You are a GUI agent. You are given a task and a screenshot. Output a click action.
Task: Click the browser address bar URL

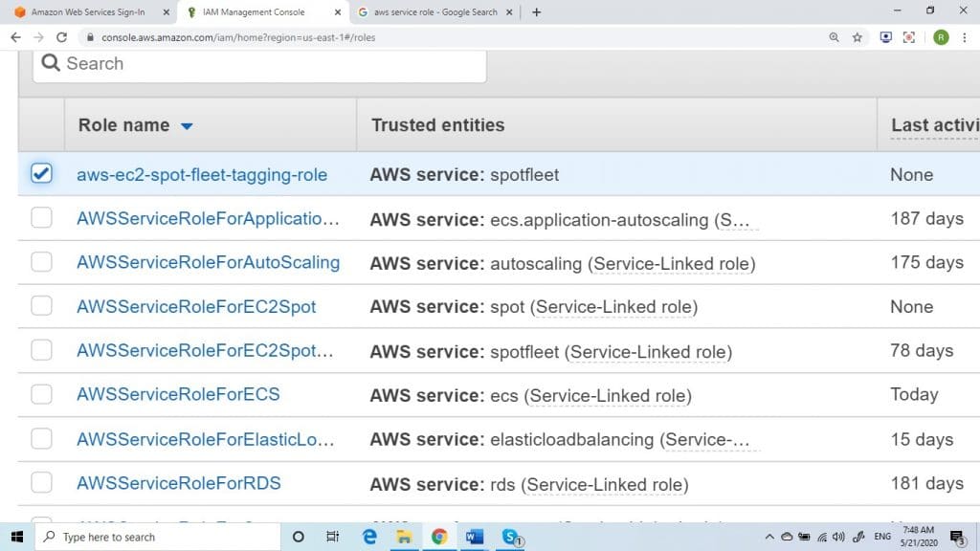tap(238, 37)
